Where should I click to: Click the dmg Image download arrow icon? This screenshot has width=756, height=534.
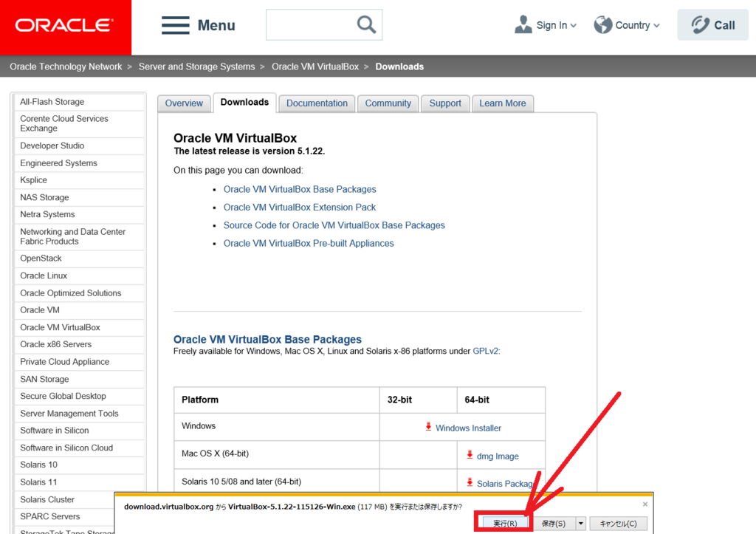470,454
